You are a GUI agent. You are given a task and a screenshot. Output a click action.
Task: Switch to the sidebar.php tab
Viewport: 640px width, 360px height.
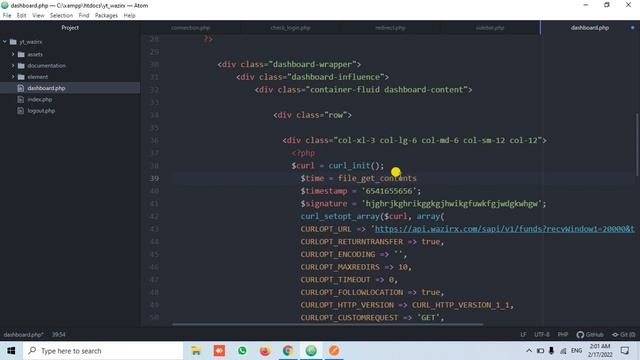490,28
